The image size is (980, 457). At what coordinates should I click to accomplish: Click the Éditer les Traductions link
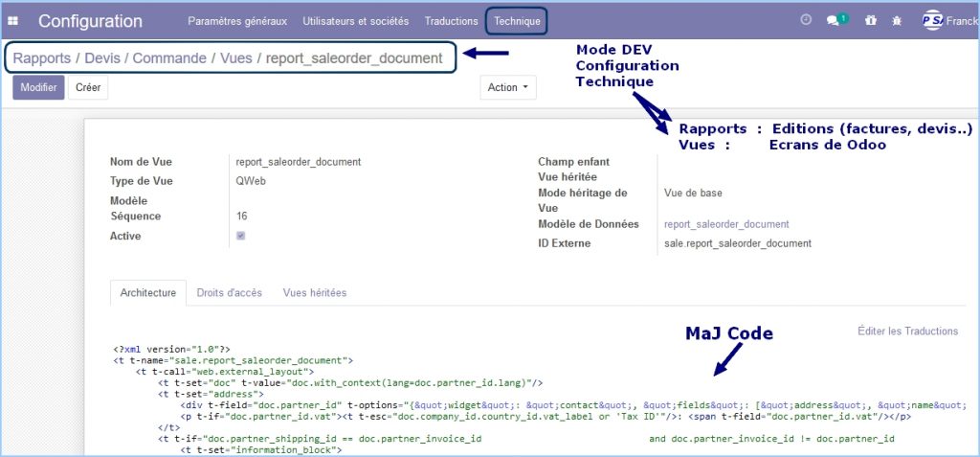[907, 331]
